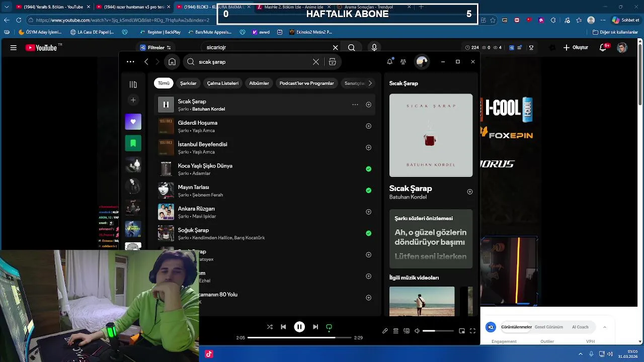Skip to next track
The image size is (644, 362).
(315, 327)
